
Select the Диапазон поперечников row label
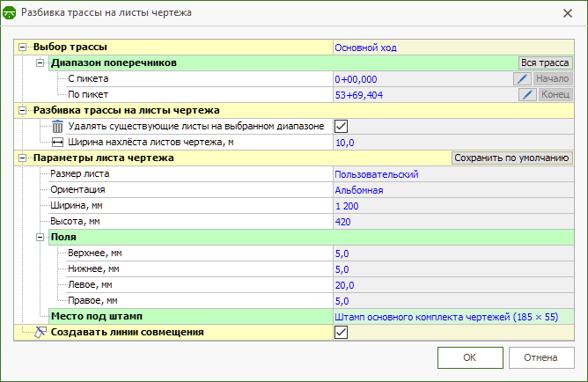[114, 62]
